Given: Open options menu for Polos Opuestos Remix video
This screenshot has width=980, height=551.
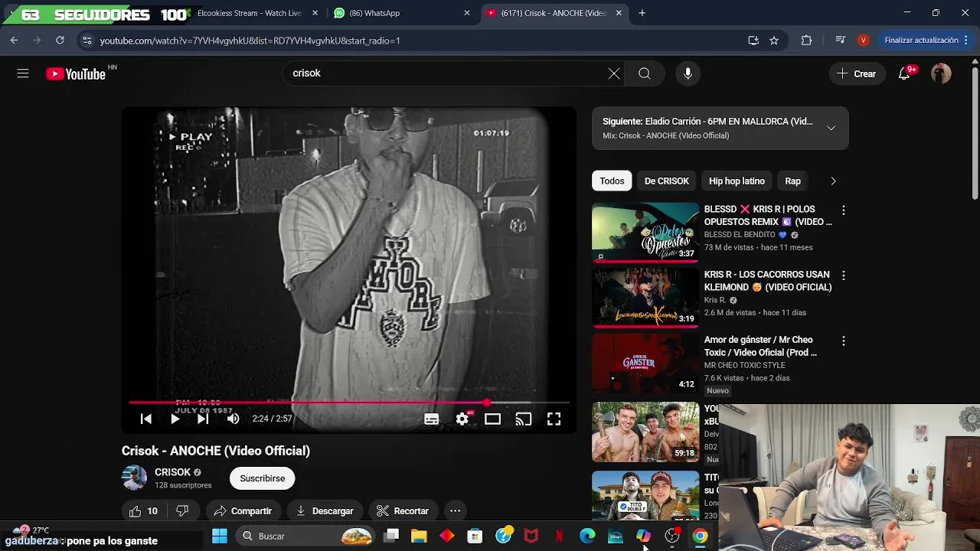Looking at the screenshot, I should click(x=844, y=210).
